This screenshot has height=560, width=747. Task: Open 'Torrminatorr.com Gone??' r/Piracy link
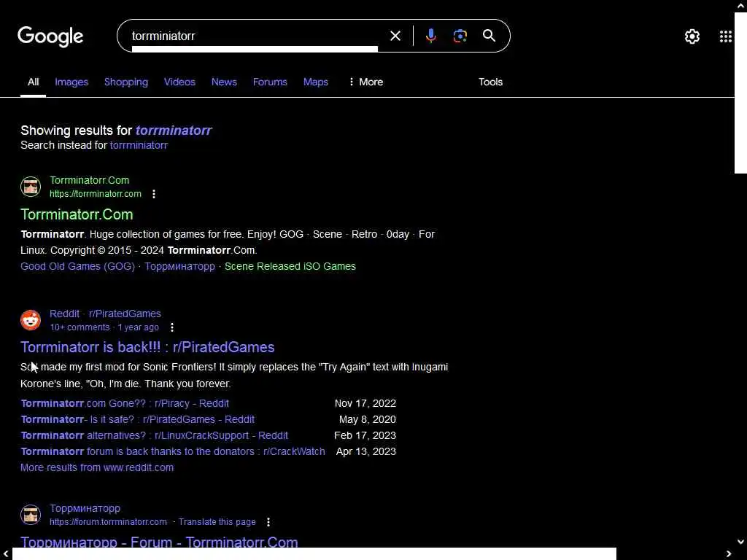[125, 403]
